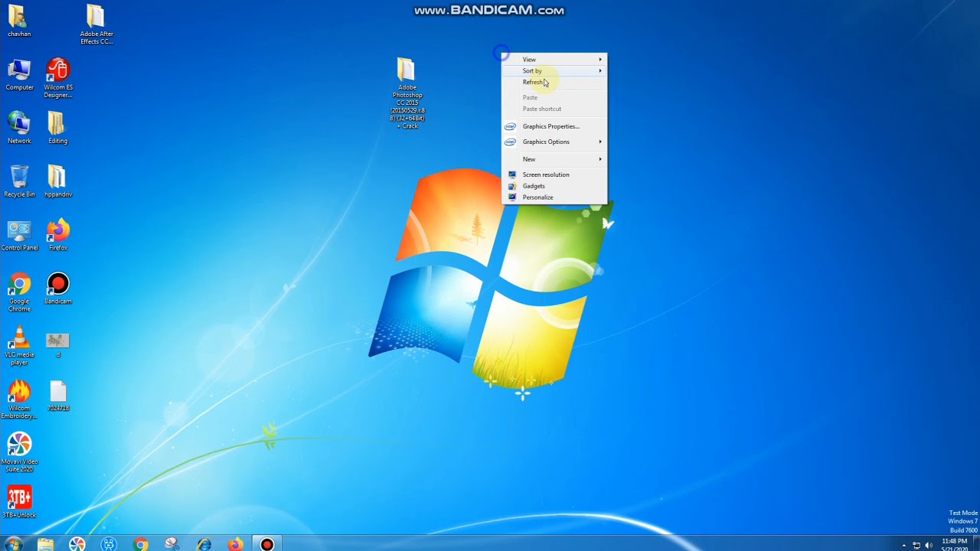
Task: Click the greyed-out Paste entry
Action: [554, 98]
